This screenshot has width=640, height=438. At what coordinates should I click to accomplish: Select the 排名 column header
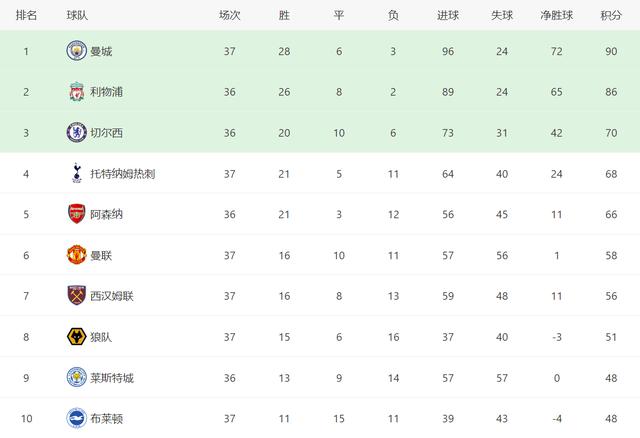click(26, 16)
